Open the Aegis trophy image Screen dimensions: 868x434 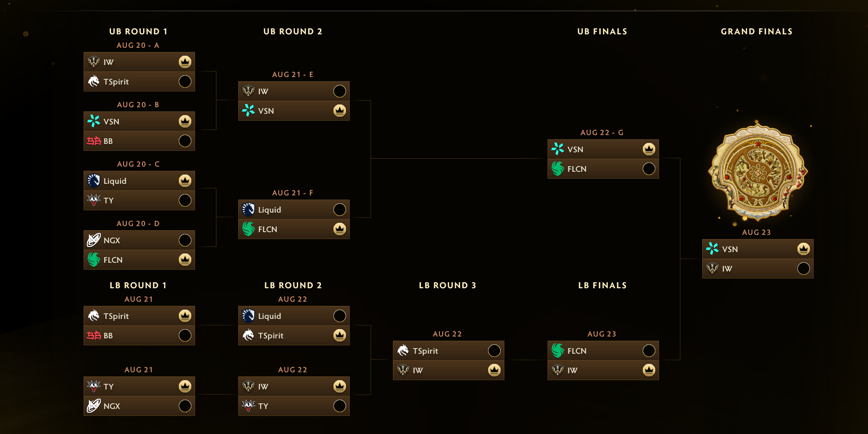pos(757,171)
